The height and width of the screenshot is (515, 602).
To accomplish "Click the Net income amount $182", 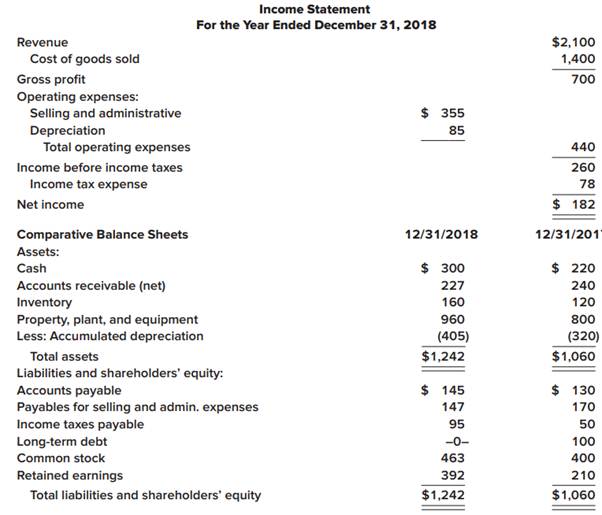I will pyautogui.click(x=575, y=204).
